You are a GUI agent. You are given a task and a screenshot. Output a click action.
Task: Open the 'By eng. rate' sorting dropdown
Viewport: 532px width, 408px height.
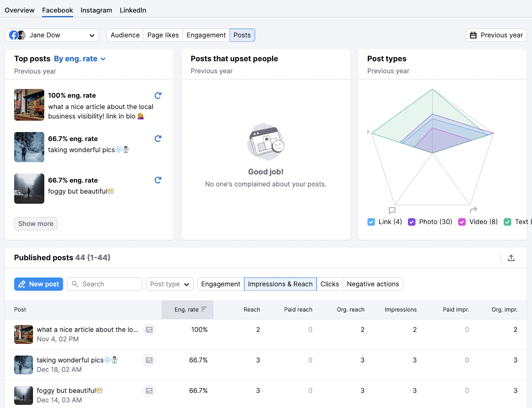[x=80, y=59]
